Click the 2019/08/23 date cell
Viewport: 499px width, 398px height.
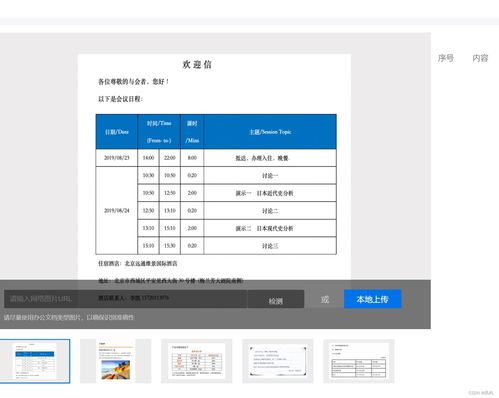click(117, 158)
